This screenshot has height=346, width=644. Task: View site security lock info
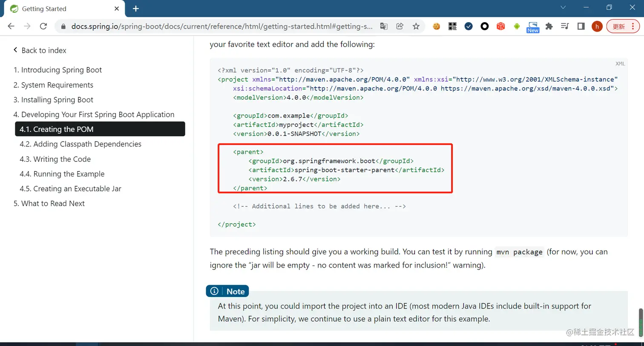[x=63, y=26]
